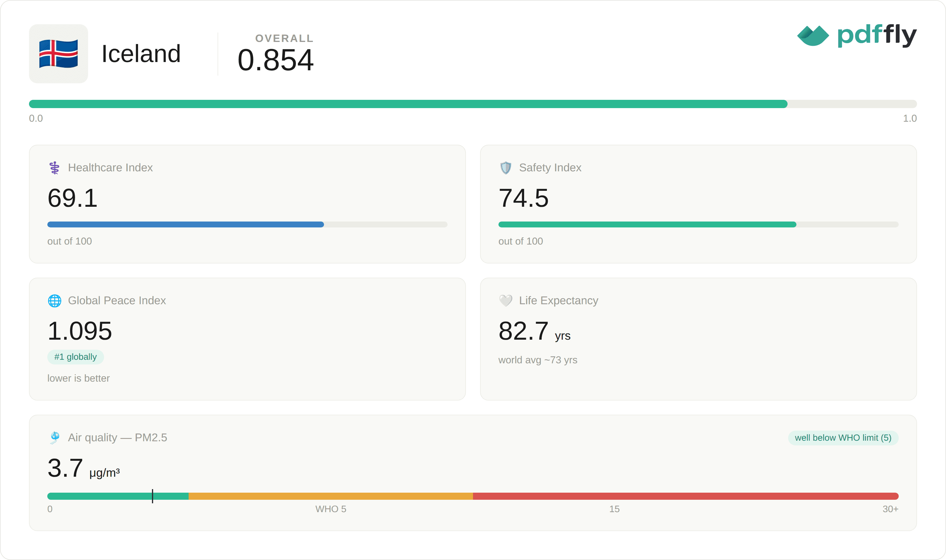
Task: Click the pdffly brand wordmark
Action: tap(877, 35)
